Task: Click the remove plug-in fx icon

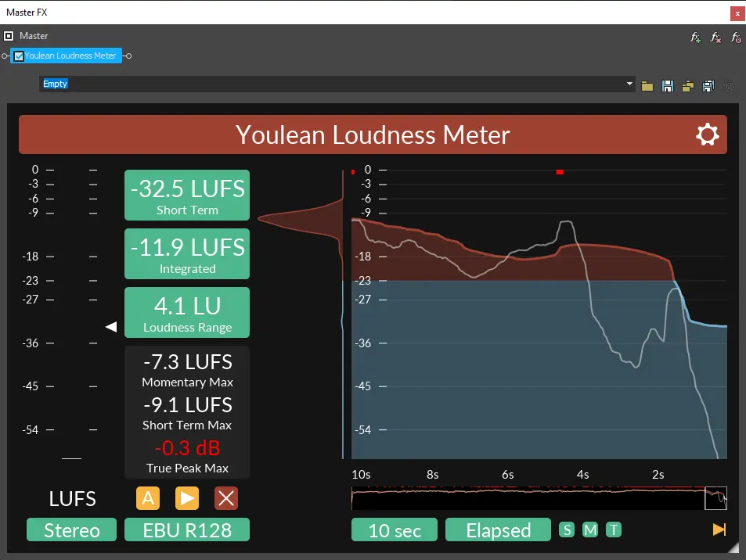Action: coord(715,37)
